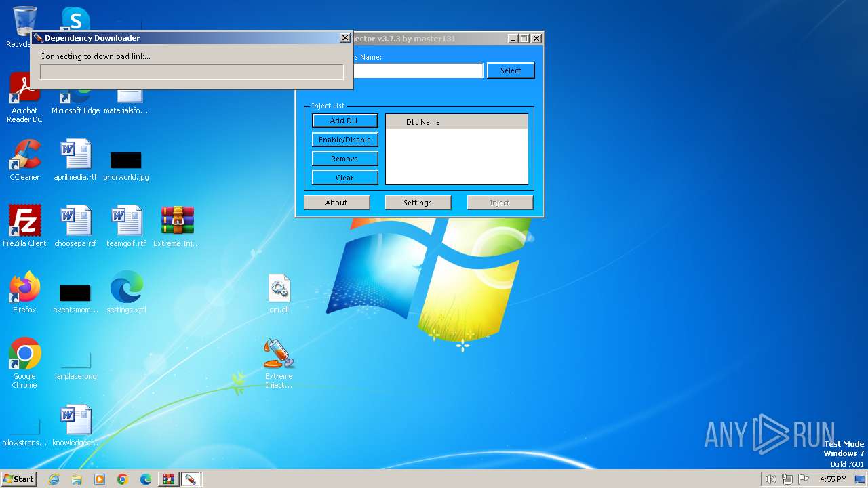Image resolution: width=868 pixels, height=488 pixels.
Task: Select the Extreme Inject... syringe icon
Action: (x=279, y=363)
